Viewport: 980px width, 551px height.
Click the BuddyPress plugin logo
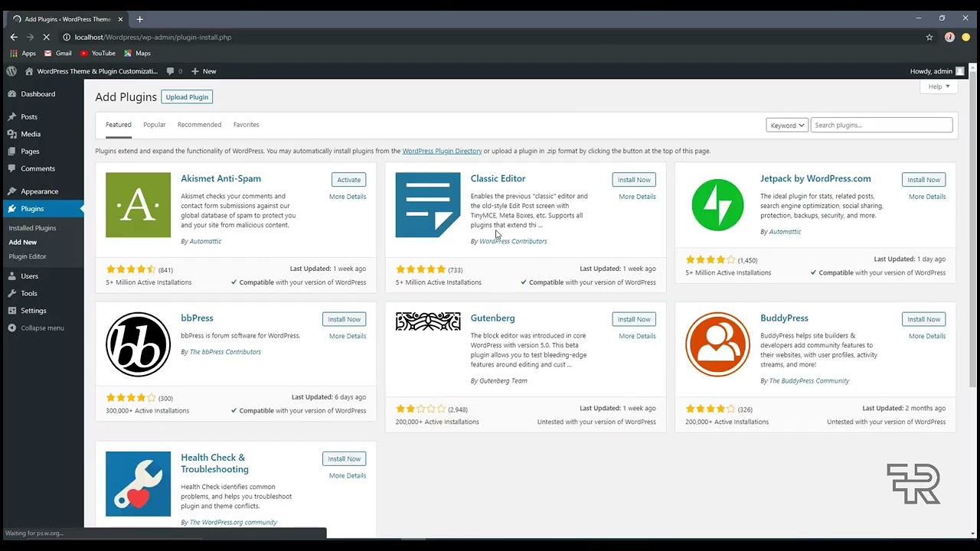click(x=717, y=344)
